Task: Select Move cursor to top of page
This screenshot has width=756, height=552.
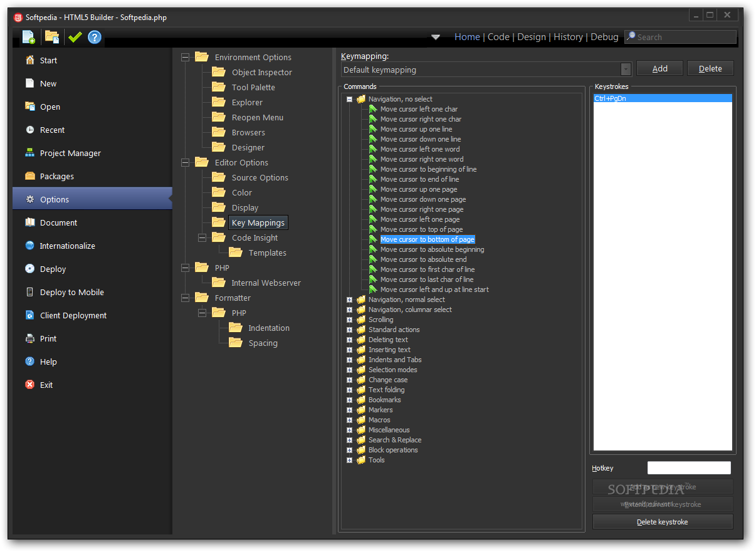Action: (x=421, y=229)
